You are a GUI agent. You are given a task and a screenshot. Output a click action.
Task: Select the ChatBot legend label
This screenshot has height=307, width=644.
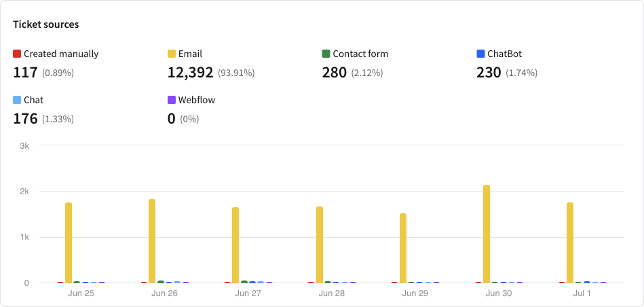pos(504,54)
